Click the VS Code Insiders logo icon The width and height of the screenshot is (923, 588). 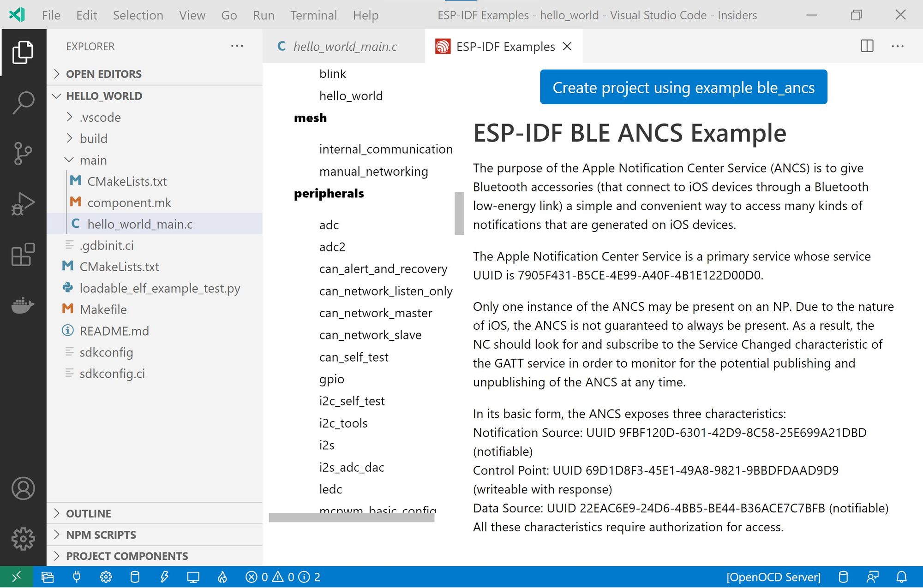point(17,15)
